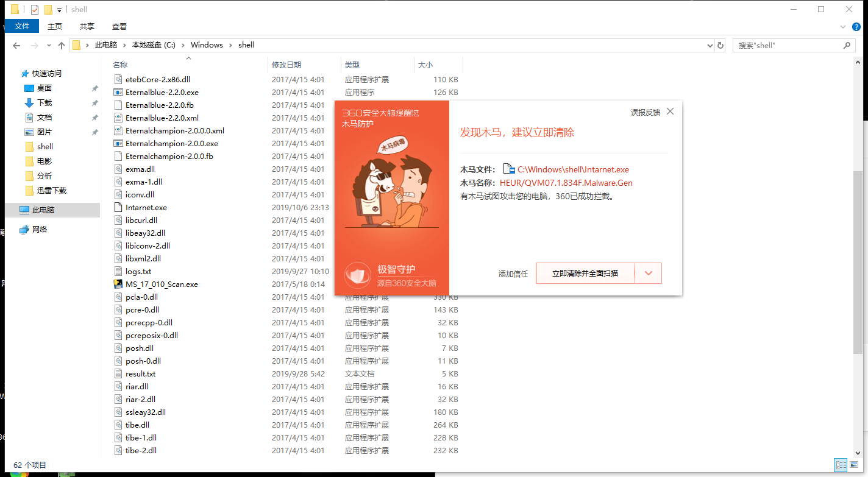Sort by 大小 column header
The height and width of the screenshot is (477, 868).
click(x=425, y=65)
